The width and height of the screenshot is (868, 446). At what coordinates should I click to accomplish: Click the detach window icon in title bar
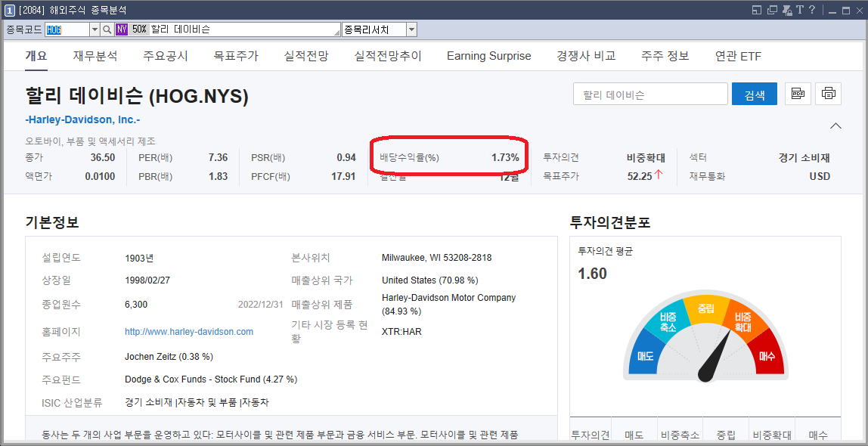coord(772,10)
